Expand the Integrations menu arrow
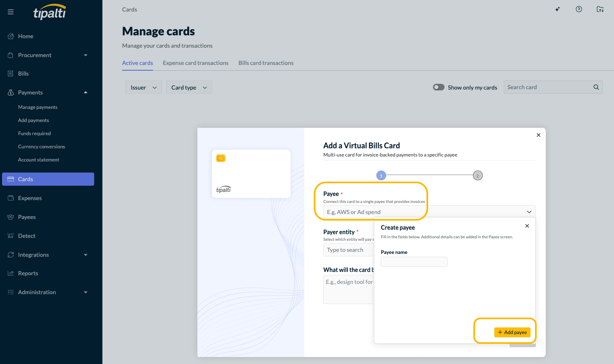 [x=86, y=255]
